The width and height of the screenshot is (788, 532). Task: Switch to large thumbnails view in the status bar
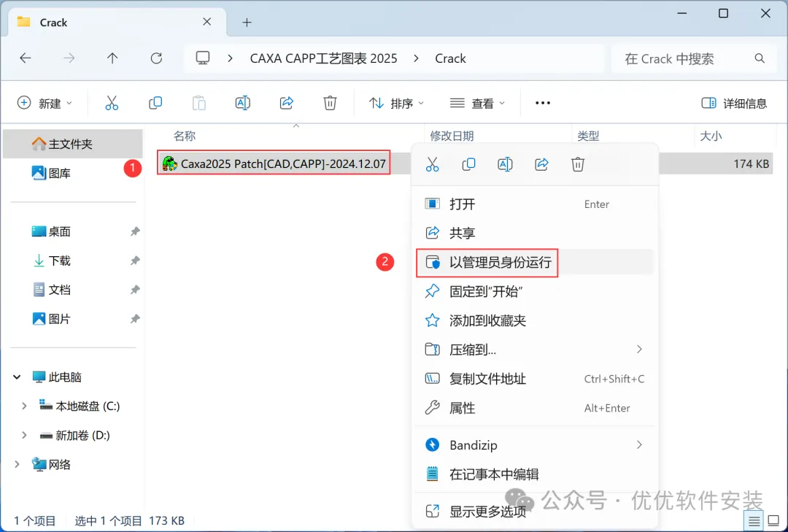(x=774, y=520)
